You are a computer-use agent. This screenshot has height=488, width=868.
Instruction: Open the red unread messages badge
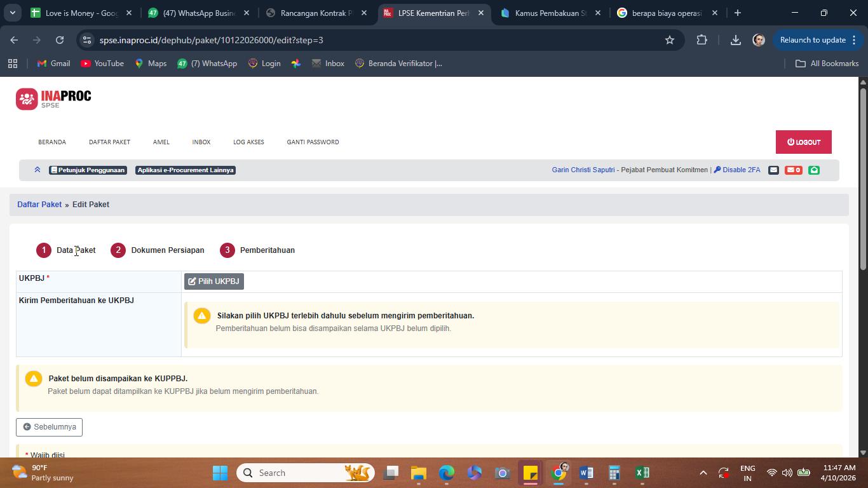tap(794, 170)
